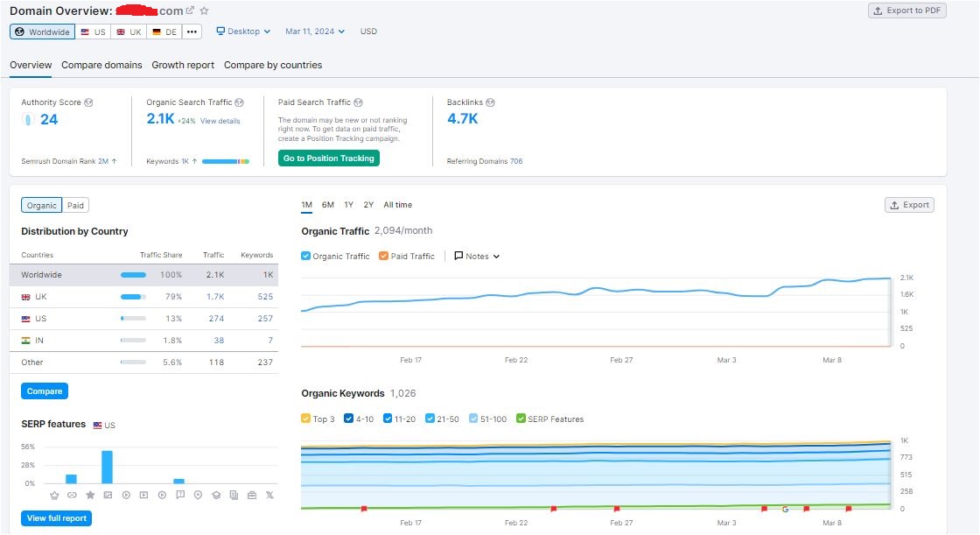Select the 6M time range
This screenshot has width=980, height=535.
coord(328,205)
